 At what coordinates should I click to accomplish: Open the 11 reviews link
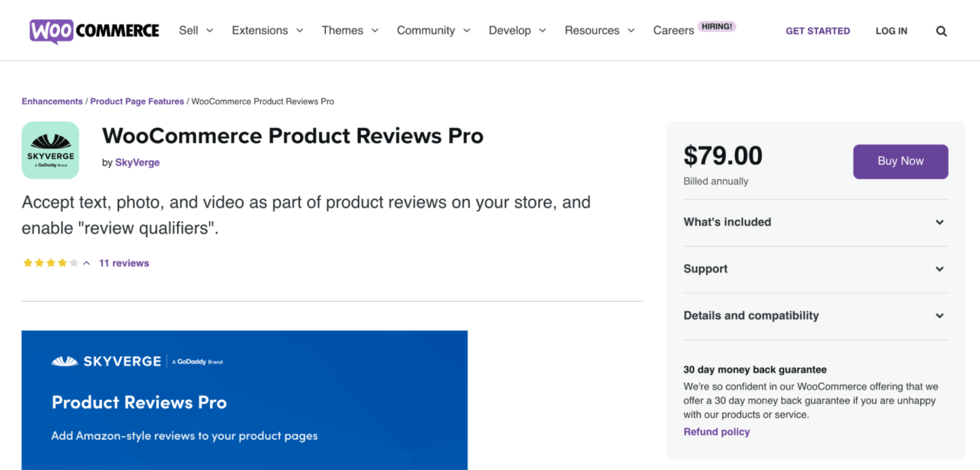(124, 263)
